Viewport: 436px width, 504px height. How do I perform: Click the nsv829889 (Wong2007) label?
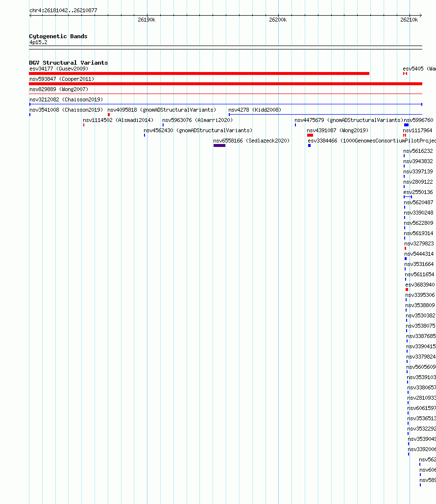pyautogui.click(x=59, y=89)
